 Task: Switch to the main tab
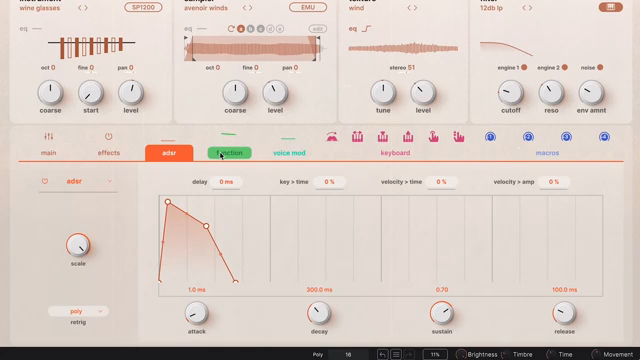point(49,153)
